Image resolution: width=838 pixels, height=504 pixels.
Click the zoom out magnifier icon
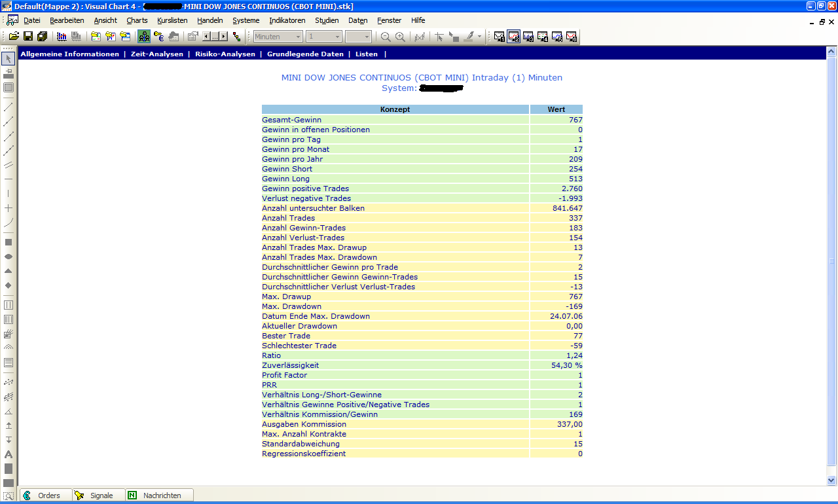coord(386,37)
